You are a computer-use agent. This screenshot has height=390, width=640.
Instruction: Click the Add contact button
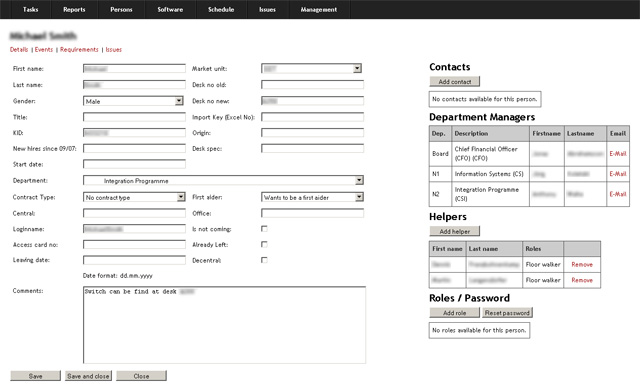455,82
